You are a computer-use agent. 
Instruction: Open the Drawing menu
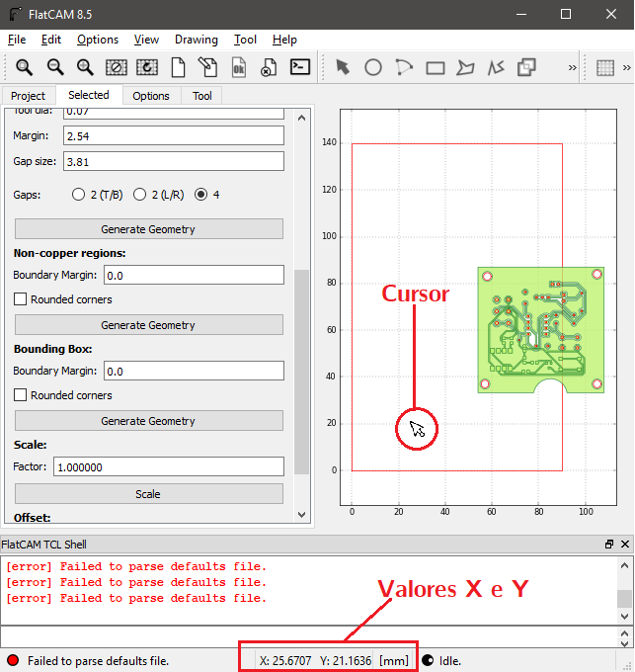(x=197, y=40)
